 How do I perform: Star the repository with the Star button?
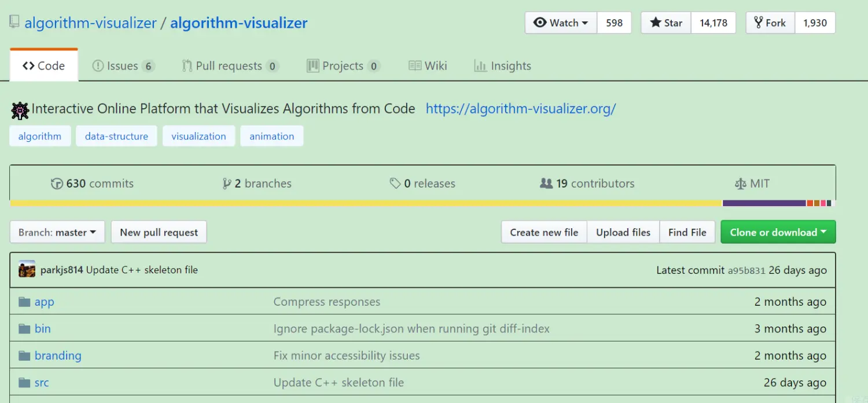coord(666,23)
